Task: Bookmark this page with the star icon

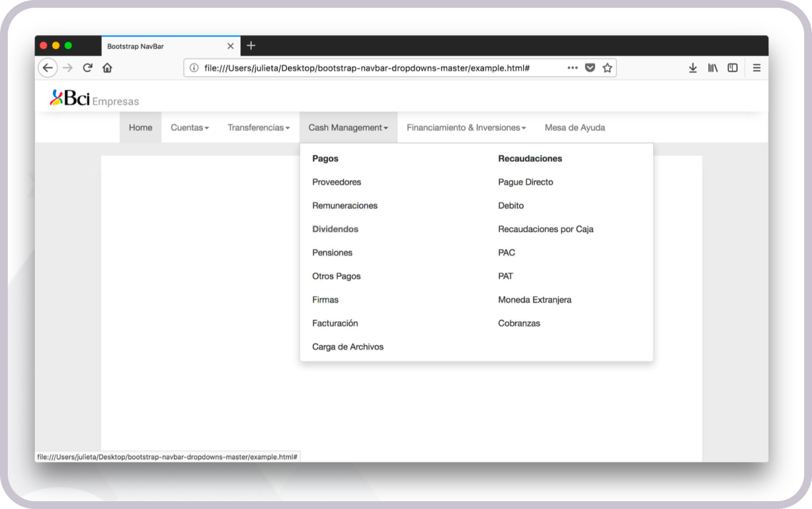Action: pos(607,68)
